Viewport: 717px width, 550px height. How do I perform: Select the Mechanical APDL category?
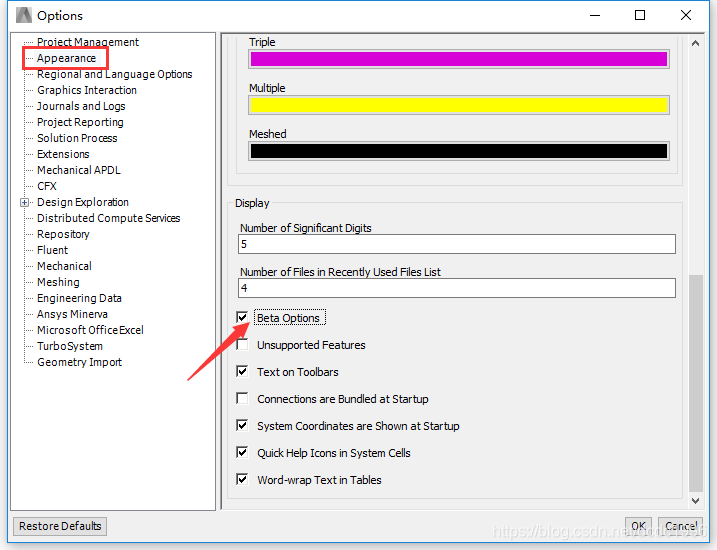tap(79, 170)
